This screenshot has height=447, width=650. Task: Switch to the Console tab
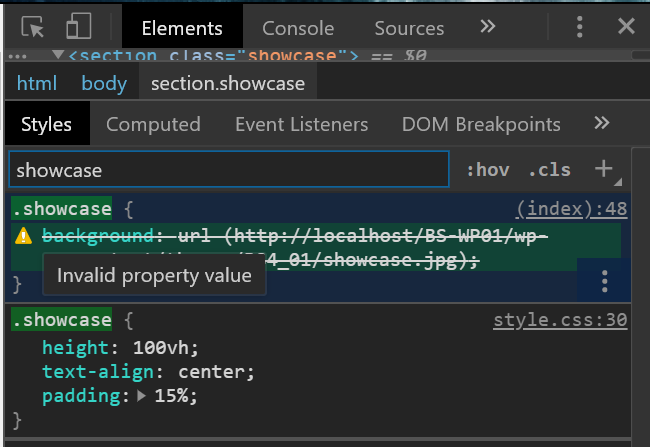(297, 28)
